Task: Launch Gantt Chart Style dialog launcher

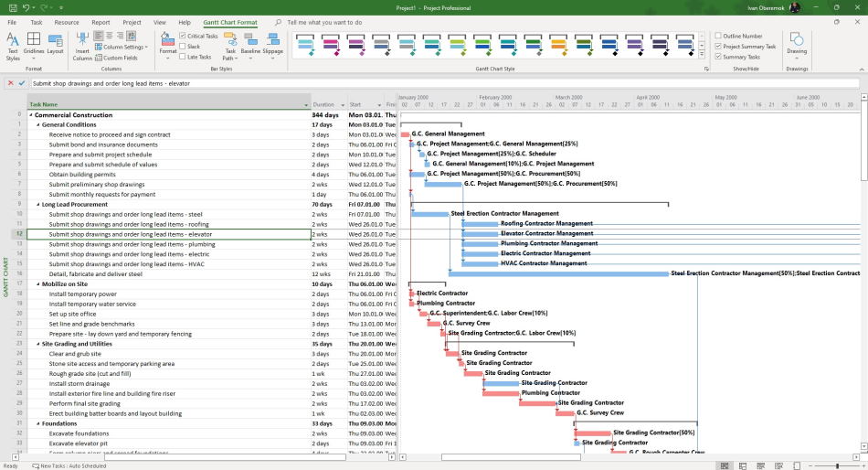Action: (x=705, y=69)
